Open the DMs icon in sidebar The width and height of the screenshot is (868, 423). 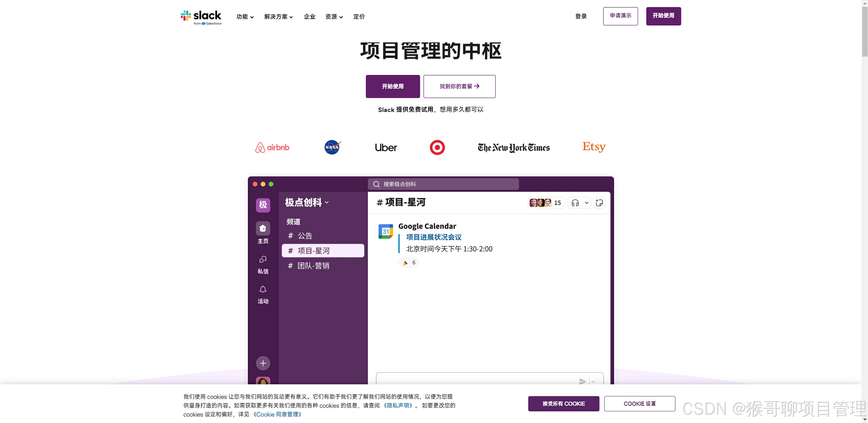[x=263, y=259]
